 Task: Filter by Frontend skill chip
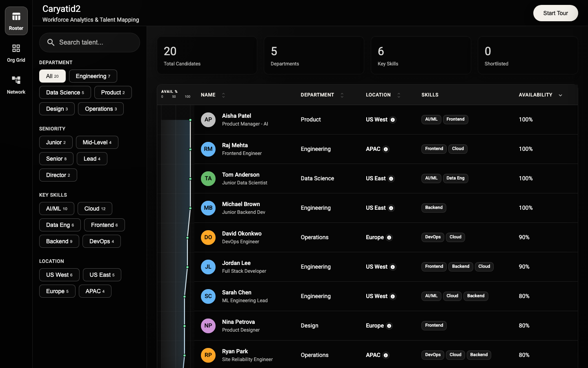tap(105, 225)
